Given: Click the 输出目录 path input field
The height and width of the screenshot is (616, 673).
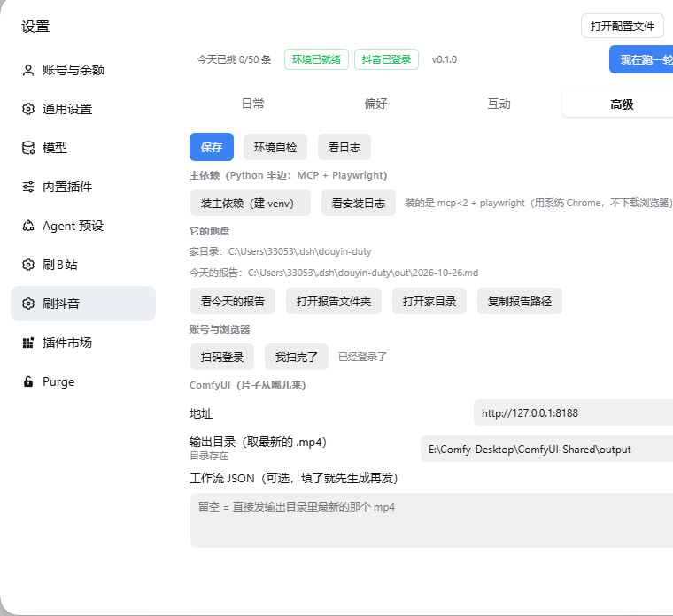Looking at the screenshot, I should coord(547,449).
